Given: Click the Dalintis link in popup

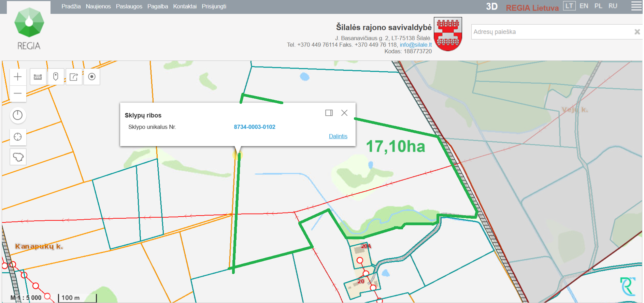Looking at the screenshot, I should pyautogui.click(x=338, y=136).
